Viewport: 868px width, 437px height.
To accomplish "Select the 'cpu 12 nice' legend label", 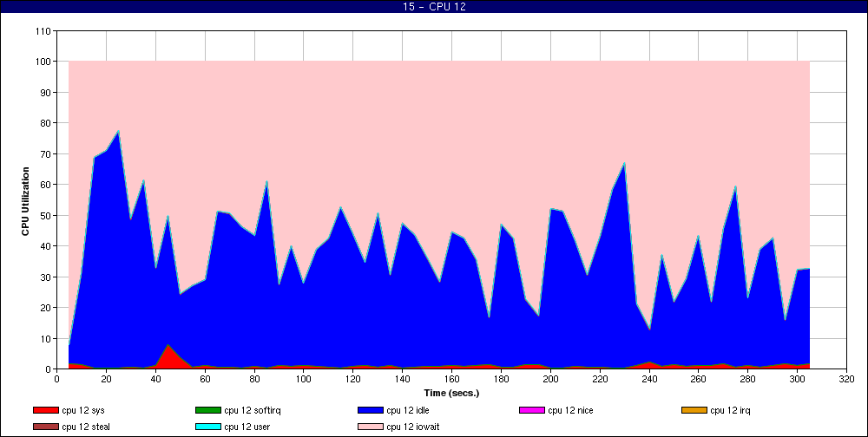I will pyautogui.click(x=571, y=410).
